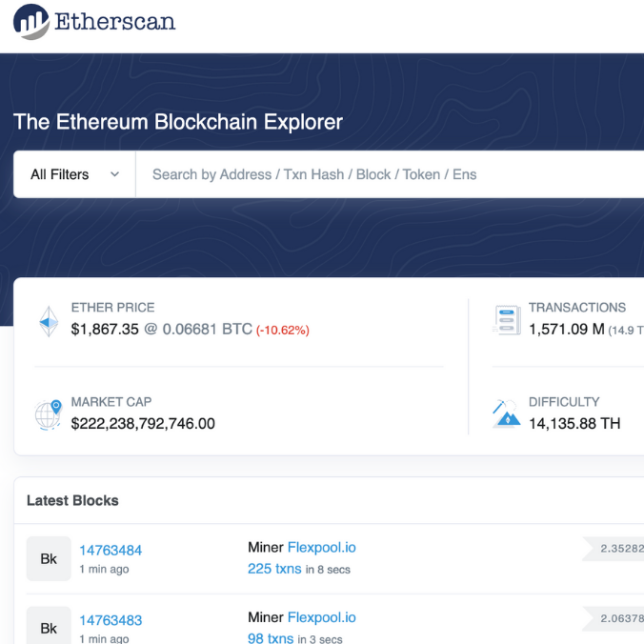Open Flexpool.io miner of block 14763484

click(322, 548)
